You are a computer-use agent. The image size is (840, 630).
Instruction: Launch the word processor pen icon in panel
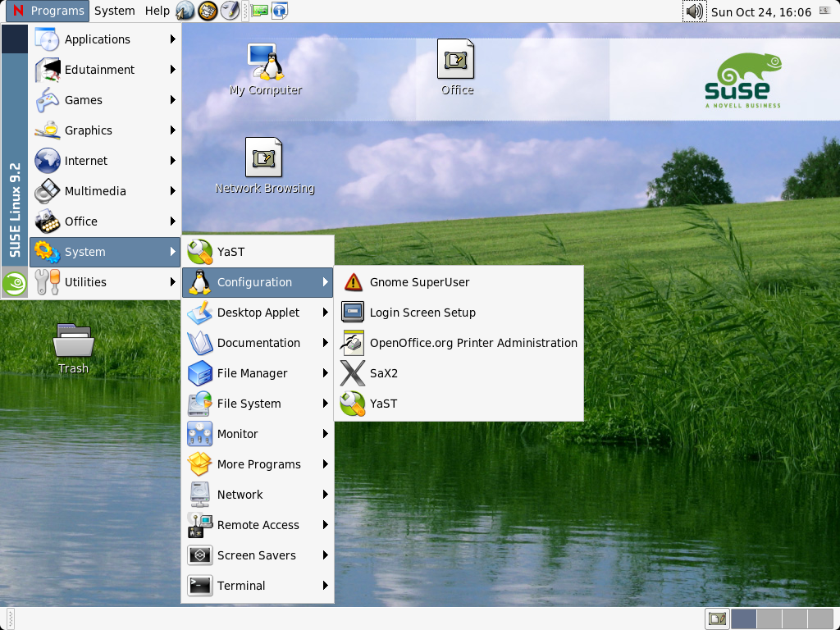[231, 11]
